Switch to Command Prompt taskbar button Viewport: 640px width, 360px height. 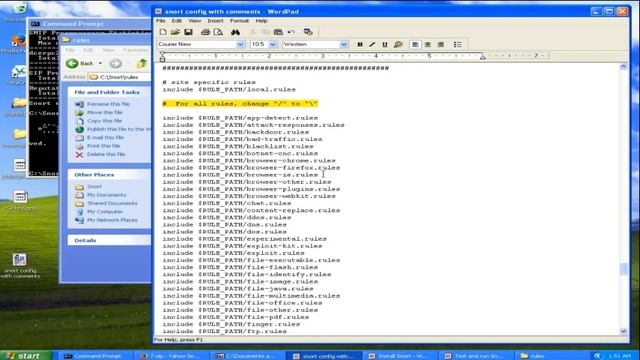pos(95,356)
